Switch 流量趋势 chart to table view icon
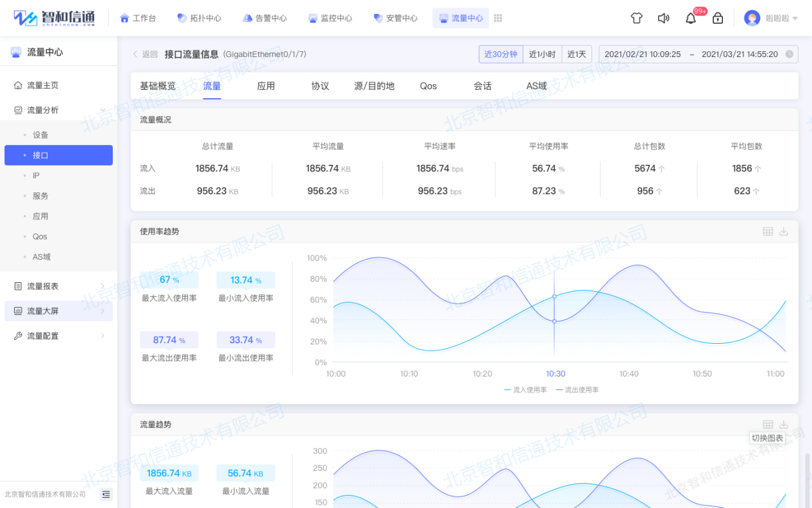Viewport: 812px width, 508px height. [768, 425]
